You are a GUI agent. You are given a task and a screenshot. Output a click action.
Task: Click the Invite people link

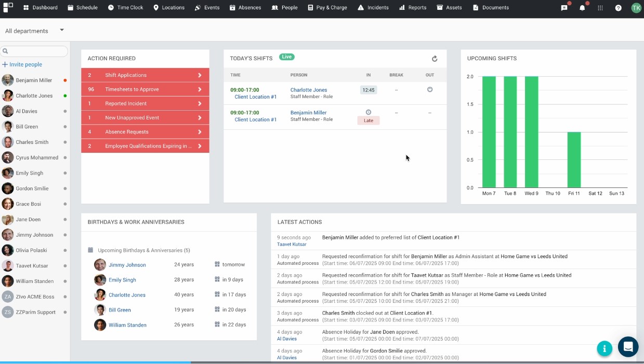[x=22, y=64]
